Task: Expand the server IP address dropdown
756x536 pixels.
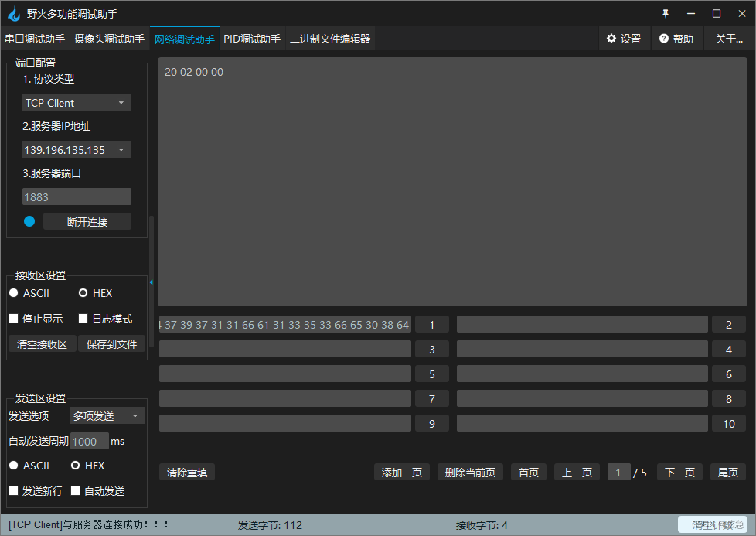Action: pyautogui.click(x=77, y=150)
